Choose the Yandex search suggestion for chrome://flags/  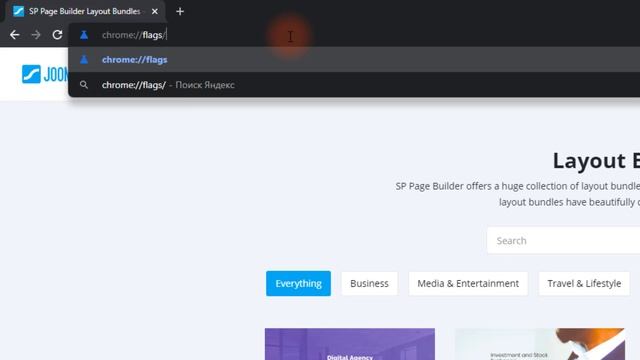(354, 85)
